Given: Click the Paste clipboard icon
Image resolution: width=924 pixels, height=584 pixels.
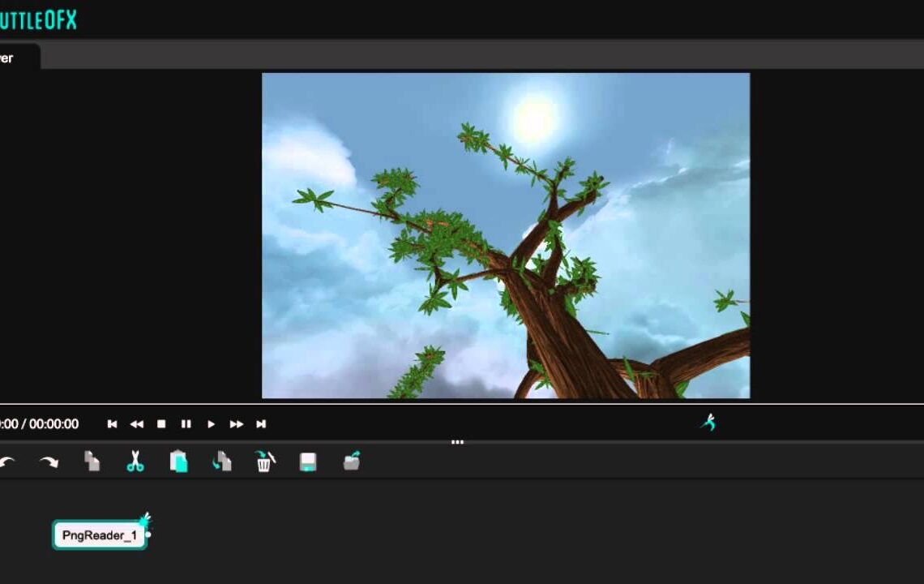Looking at the screenshot, I should coord(177,461).
